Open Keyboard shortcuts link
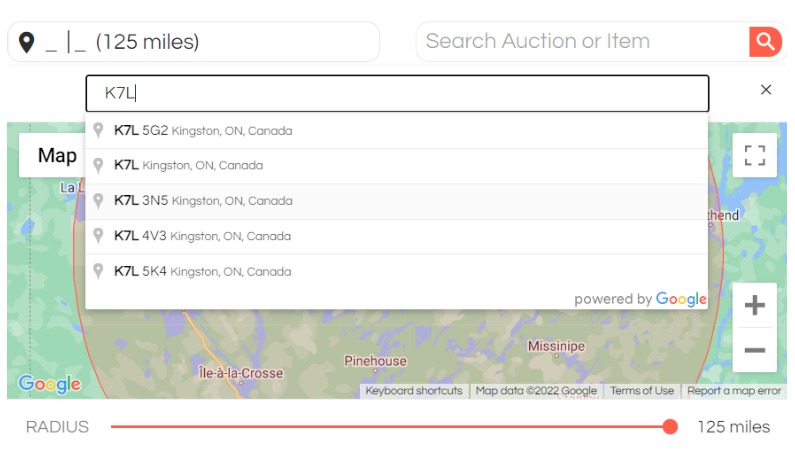795x450 pixels. [x=414, y=391]
